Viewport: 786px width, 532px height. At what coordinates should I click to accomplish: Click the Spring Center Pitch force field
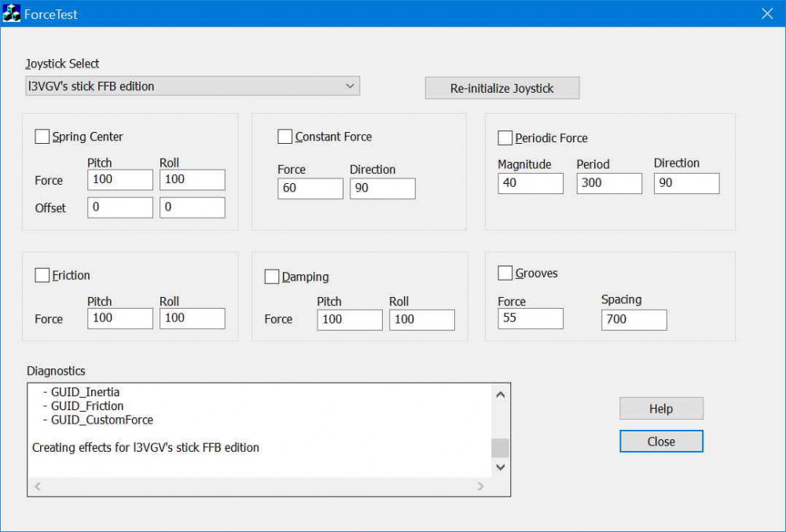coord(119,180)
